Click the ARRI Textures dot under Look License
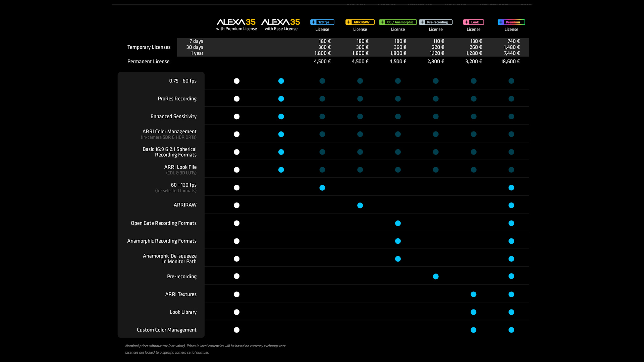Viewport: 644px width, 362px height. (473, 294)
